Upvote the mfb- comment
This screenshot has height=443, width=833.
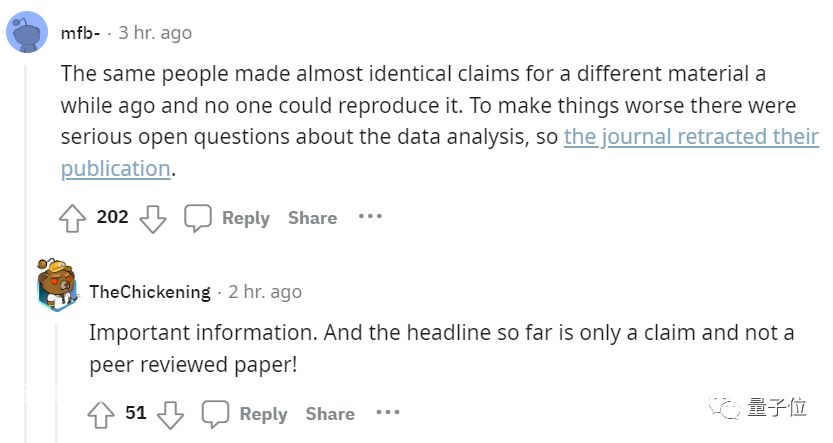point(72,218)
